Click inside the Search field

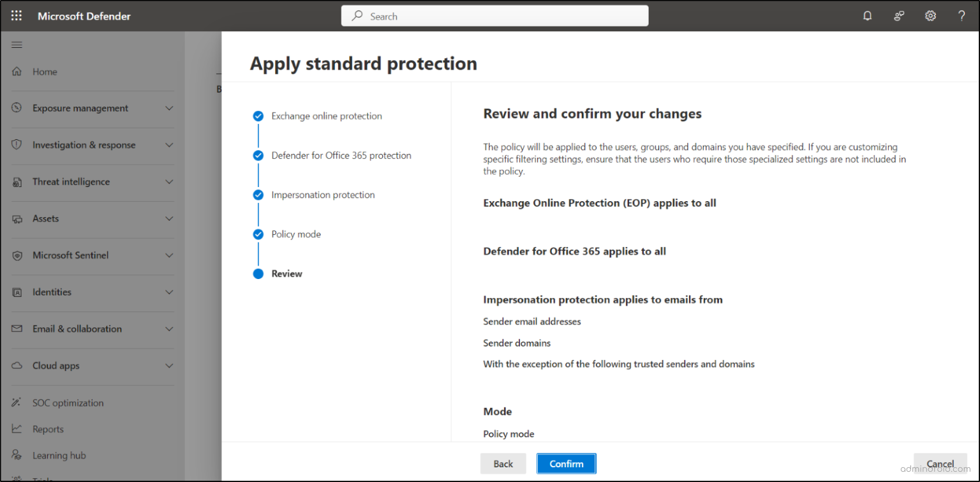(x=494, y=15)
